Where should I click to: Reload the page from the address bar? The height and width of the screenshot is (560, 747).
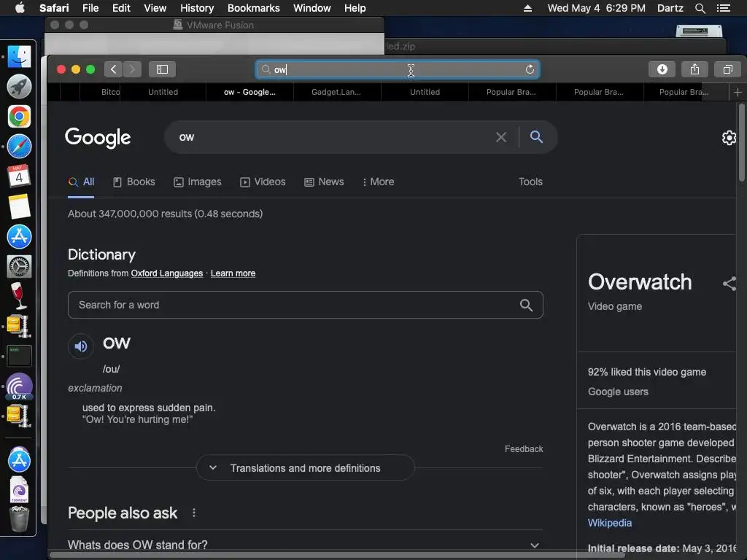(x=530, y=69)
